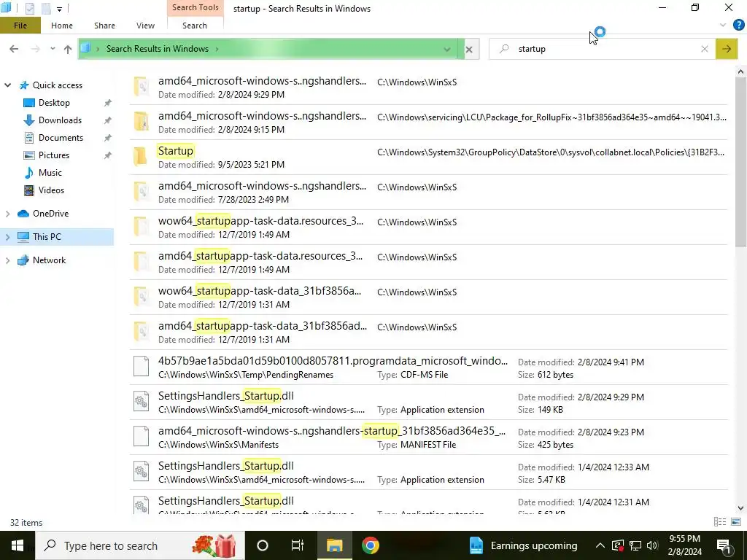
Task: Launch Google Chrome from the taskbar
Action: [370, 545]
